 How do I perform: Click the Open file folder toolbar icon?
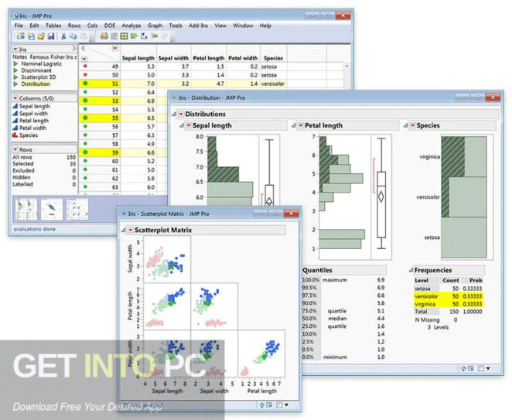click(x=41, y=36)
